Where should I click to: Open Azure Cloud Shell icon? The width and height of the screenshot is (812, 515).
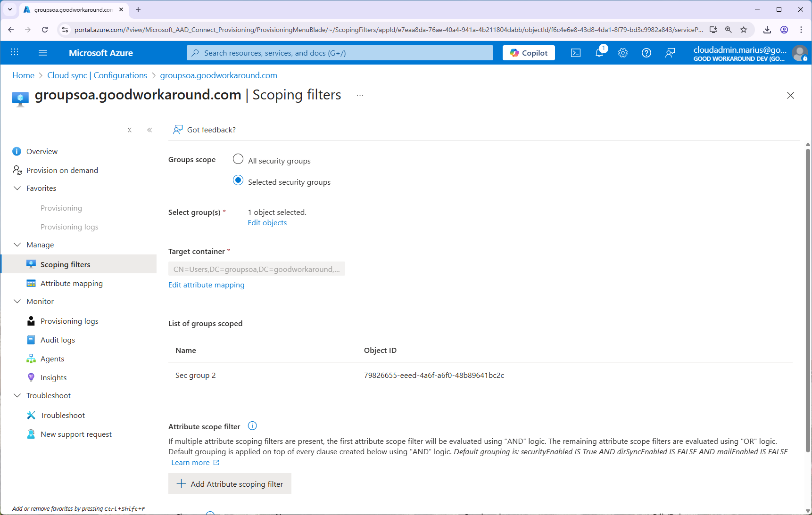pyautogui.click(x=576, y=53)
